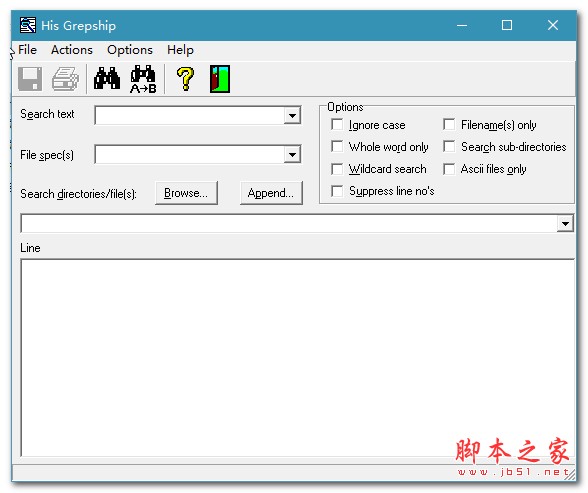Close the His Grepship window

point(553,25)
